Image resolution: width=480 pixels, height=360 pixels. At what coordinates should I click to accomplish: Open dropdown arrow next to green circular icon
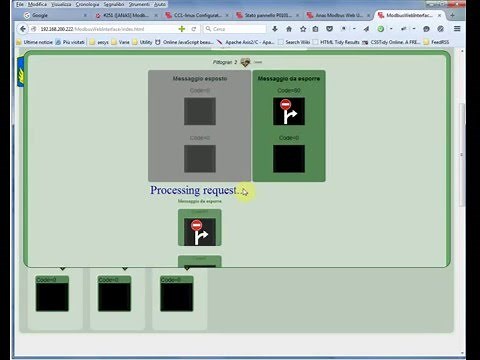point(391,29)
